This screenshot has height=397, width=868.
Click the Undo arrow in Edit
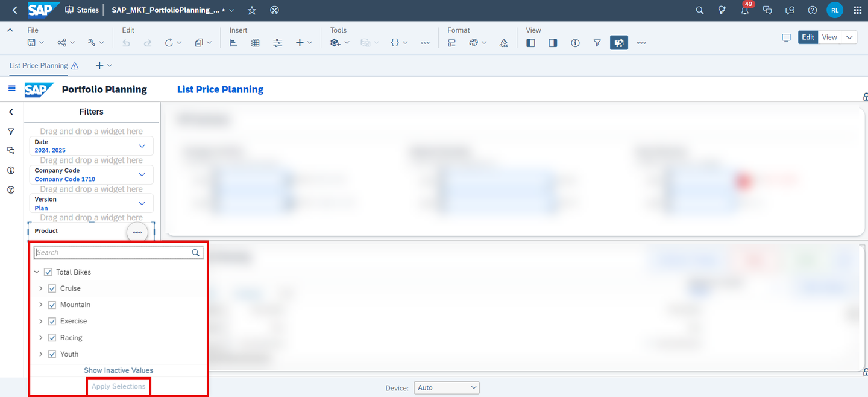(x=126, y=43)
